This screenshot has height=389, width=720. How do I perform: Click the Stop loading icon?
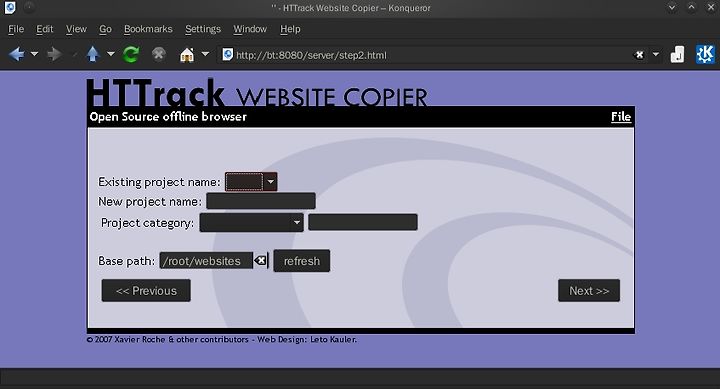click(x=159, y=54)
